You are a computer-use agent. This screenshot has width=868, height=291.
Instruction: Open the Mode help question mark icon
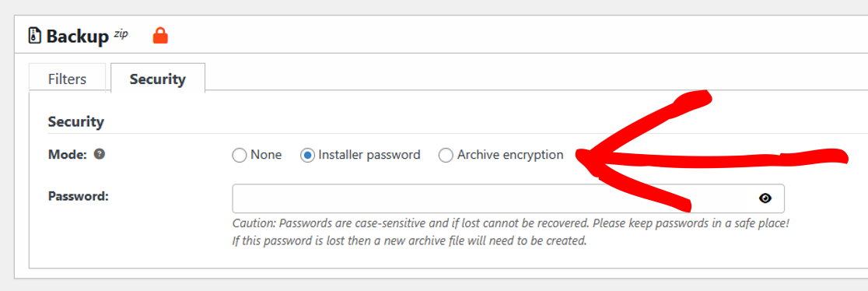(x=99, y=154)
